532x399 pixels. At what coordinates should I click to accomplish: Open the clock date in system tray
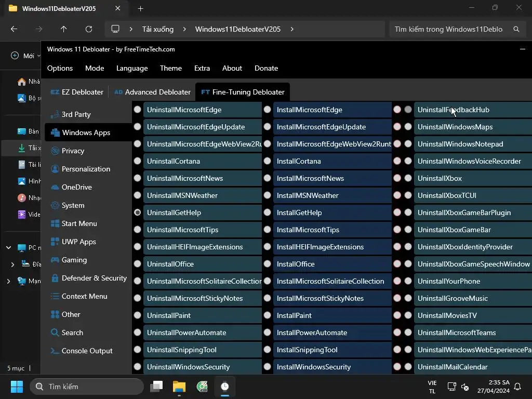tap(494, 387)
